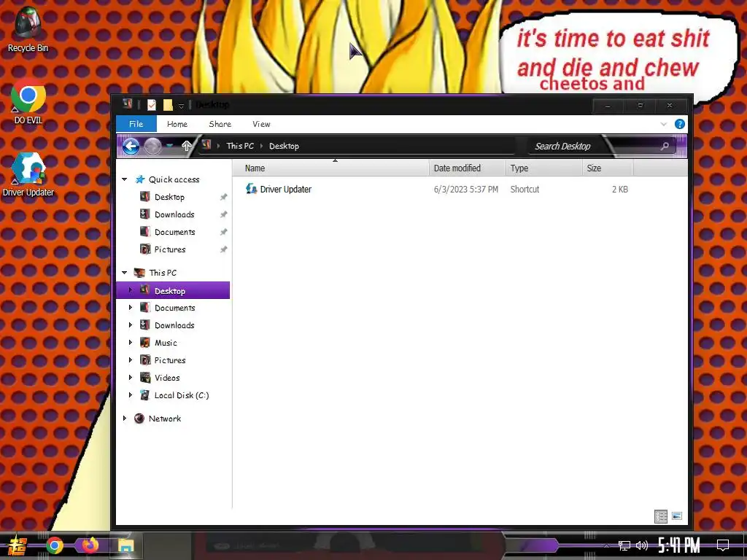Open Chrome from the taskbar

pyautogui.click(x=54, y=545)
